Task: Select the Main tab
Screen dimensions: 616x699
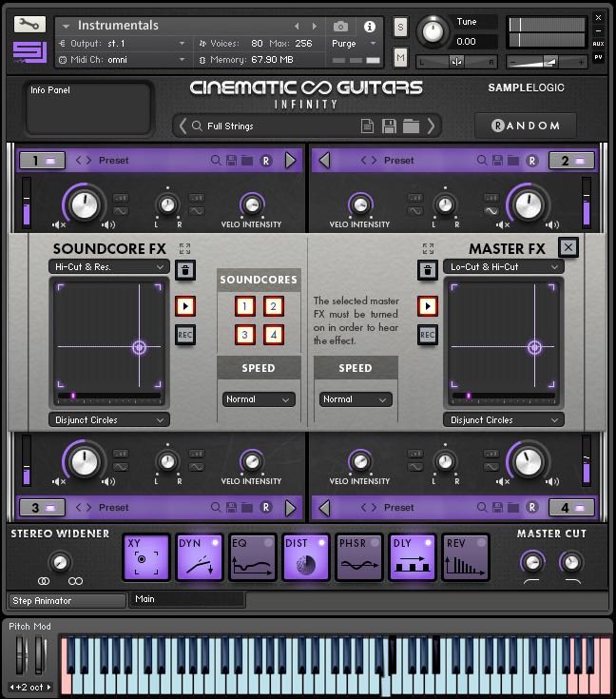Action: click(x=187, y=599)
